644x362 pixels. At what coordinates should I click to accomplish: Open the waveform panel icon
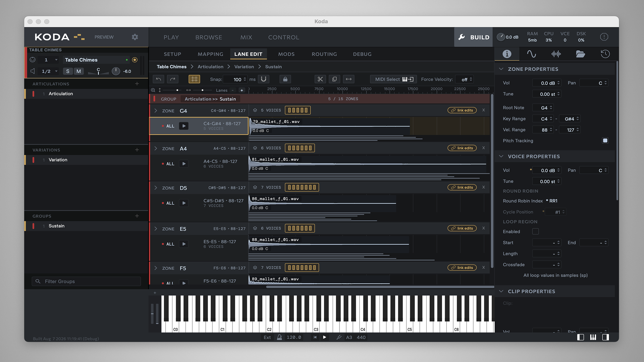coord(556,54)
